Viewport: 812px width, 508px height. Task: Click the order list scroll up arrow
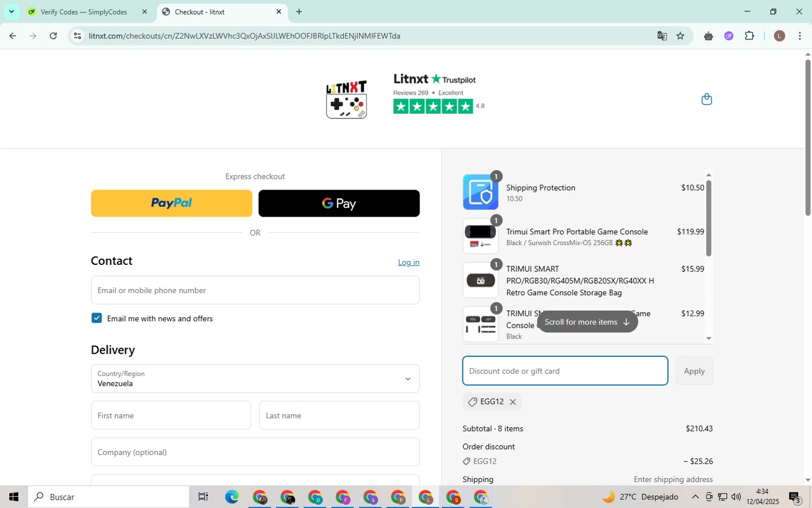point(709,175)
